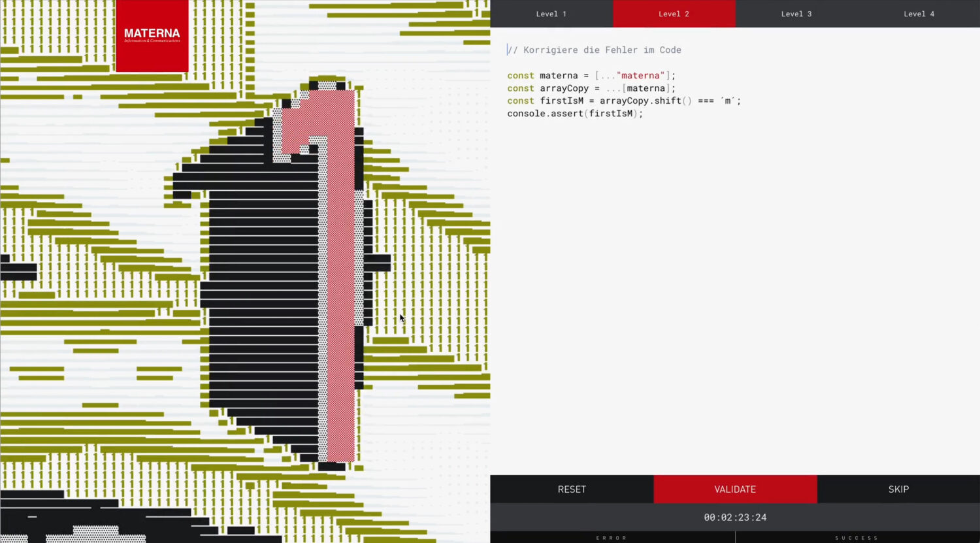Skip this level with SKIP button
The height and width of the screenshot is (543, 980).
point(898,489)
